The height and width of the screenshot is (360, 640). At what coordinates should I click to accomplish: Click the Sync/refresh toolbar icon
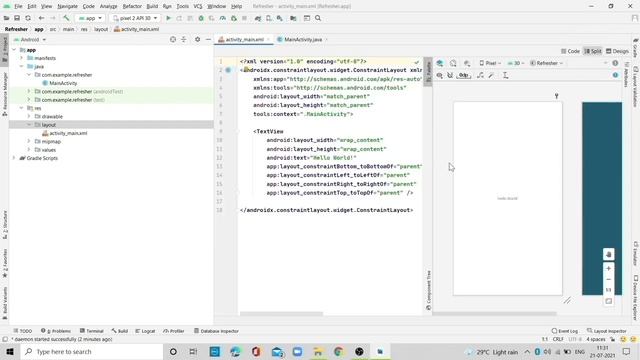click(x=28, y=18)
